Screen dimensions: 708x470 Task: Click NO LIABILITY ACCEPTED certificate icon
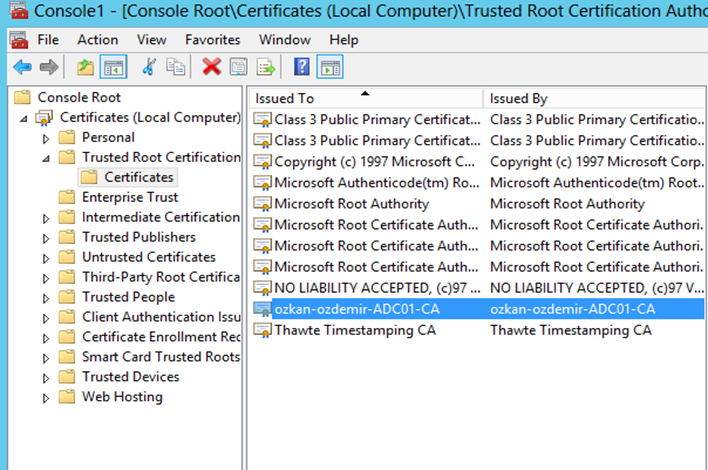tap(262, 288)
